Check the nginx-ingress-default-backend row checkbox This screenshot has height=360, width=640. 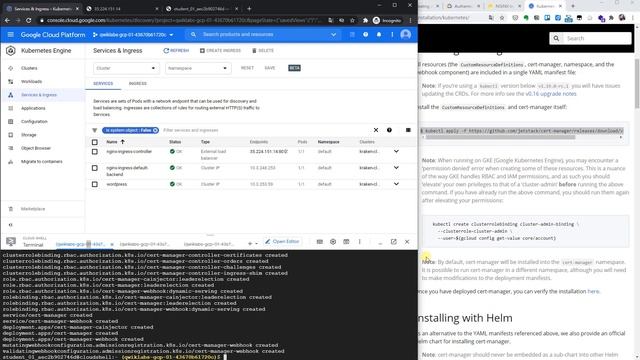coord(95,168)
